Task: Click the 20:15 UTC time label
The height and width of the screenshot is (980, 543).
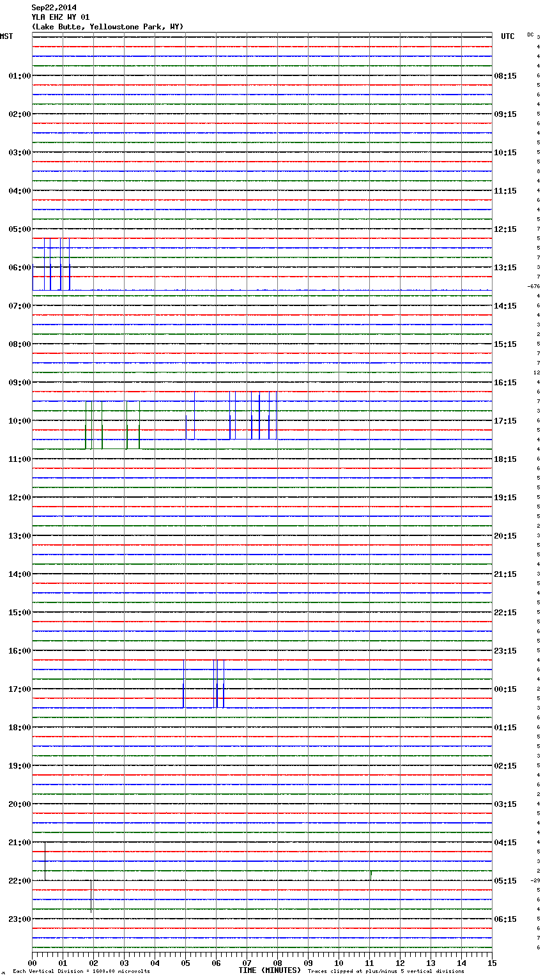Action: pos(505,536)
